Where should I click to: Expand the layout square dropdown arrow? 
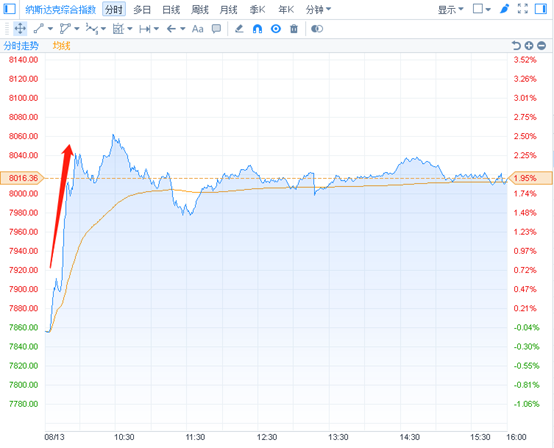pos(488,9)
